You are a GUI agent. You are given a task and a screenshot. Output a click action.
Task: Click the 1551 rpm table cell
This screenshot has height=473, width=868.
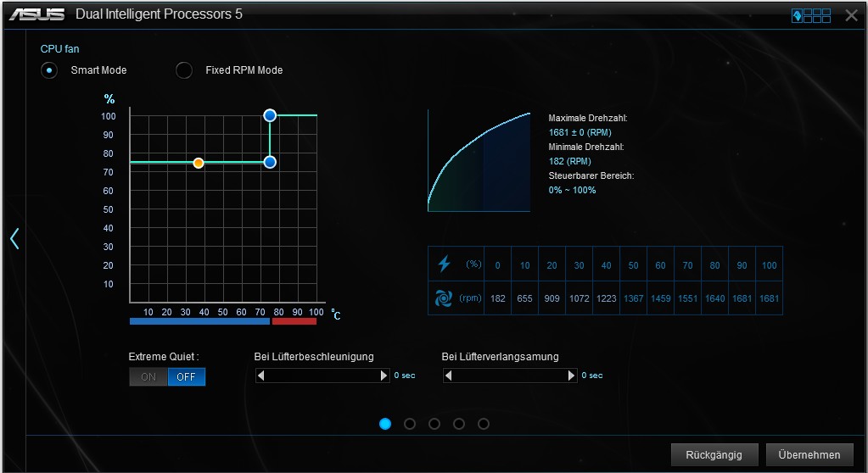pos(687,298)
